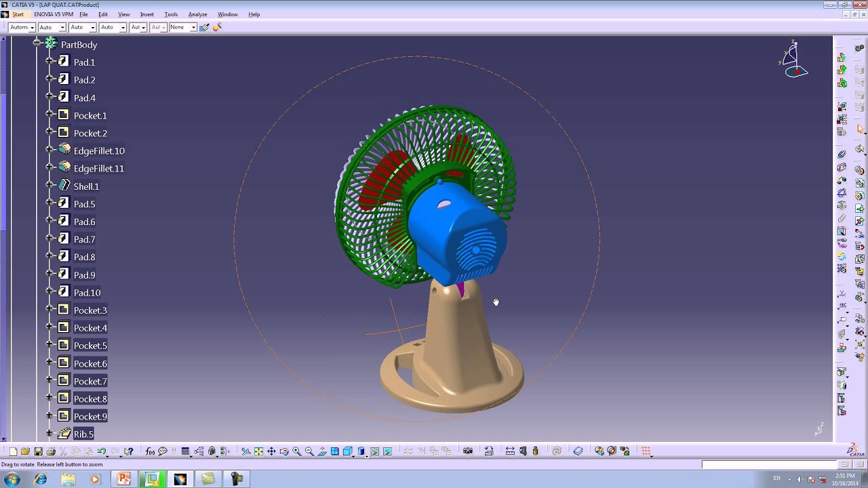The width and height of the screenshot is (868, 488).
Task: Click the Zoom In magnifier
Action: tap(297, 451)
